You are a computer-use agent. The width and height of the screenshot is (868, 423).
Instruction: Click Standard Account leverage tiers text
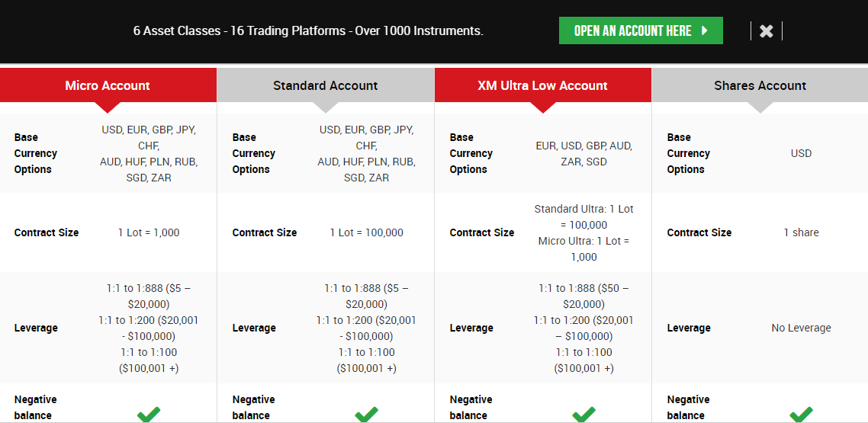(366, 328)
